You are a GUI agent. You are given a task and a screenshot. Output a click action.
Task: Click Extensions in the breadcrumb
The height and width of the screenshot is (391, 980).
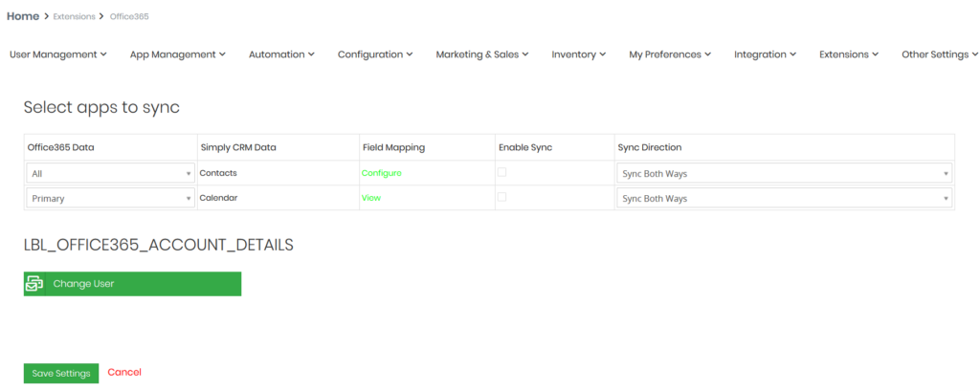(x=75, y=17)
